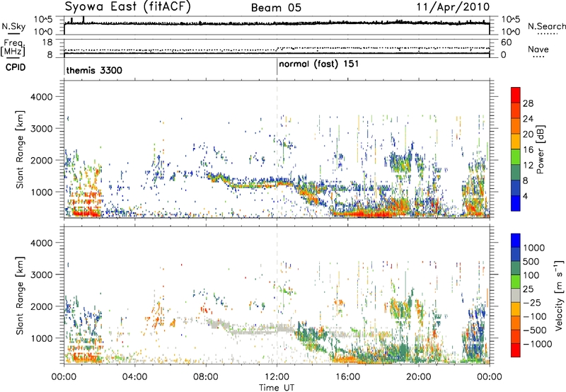Click the "08:00" time tick label
The width and height of the screenshot is (566, 392).
(x=206, y=377)
